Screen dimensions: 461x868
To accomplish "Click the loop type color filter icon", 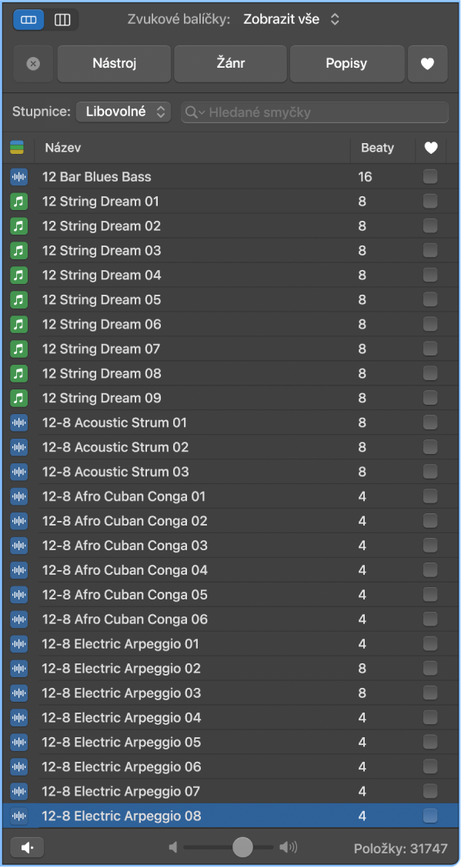I will 17,148.
